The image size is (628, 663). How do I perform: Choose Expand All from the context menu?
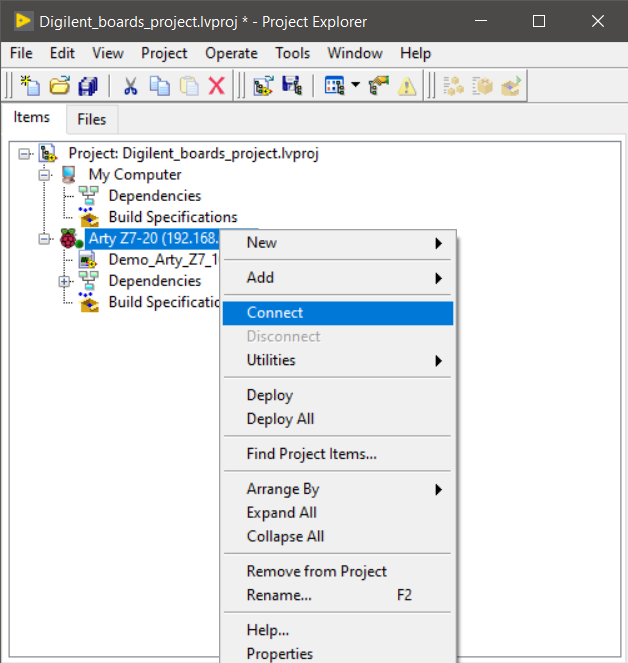(x=337, y=513)
